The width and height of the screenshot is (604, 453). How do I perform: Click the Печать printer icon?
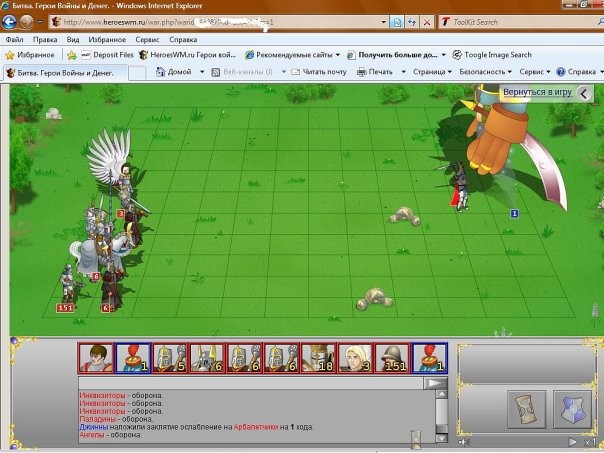tap(361, 72)
